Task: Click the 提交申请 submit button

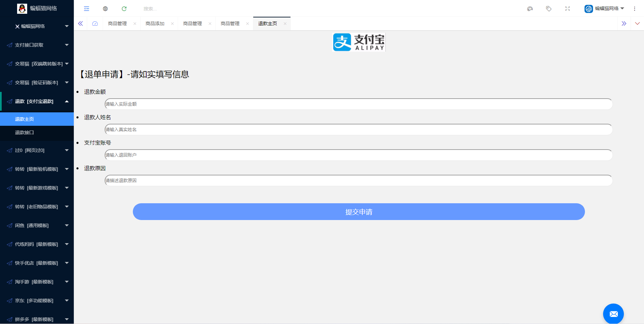Action: tap(359, 212)
